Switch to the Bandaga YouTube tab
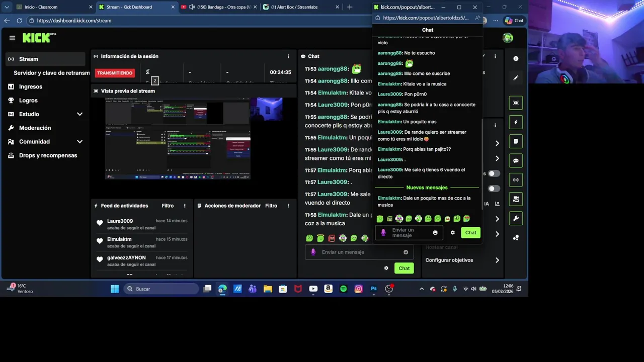644x362 pixels. [x=218, y=7]
